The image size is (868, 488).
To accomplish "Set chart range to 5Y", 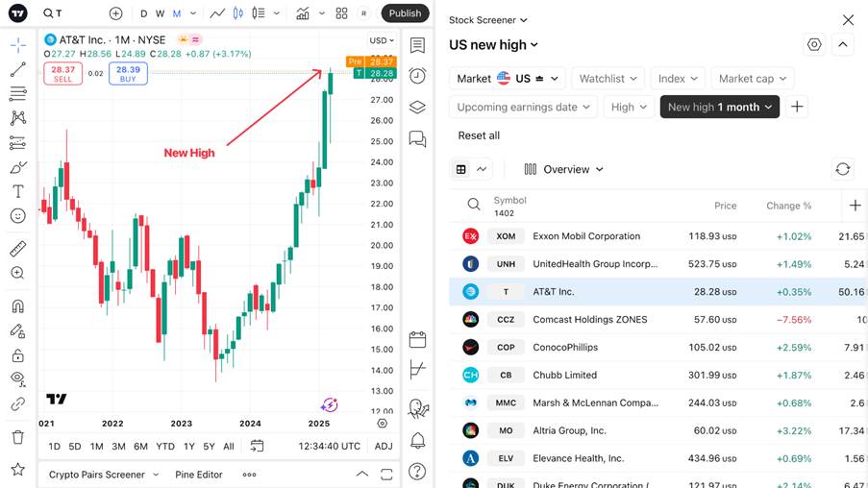I will tap(209, 447).
